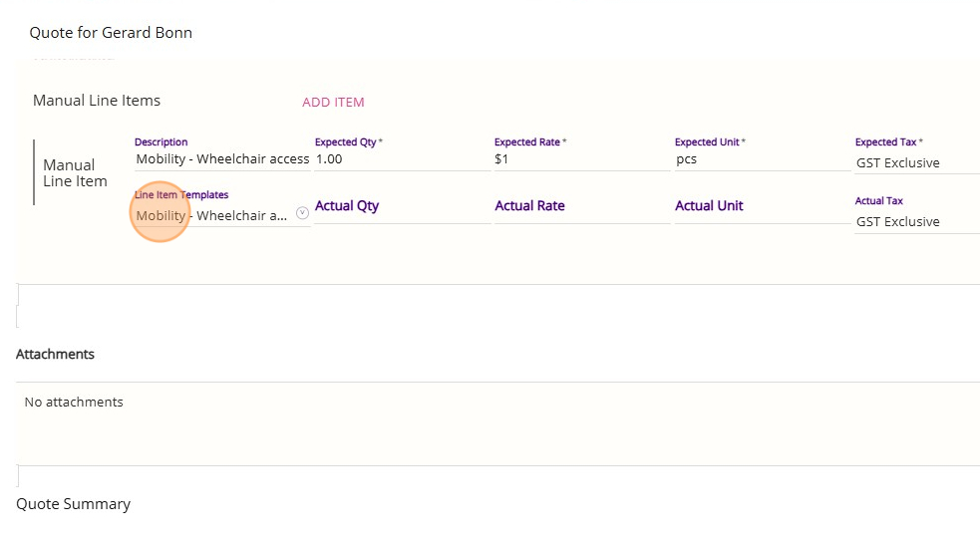Image resolution: width=980 pixels, height=547 pixels.
Task: Click the Actual Qty field
Action: [402, 207]
